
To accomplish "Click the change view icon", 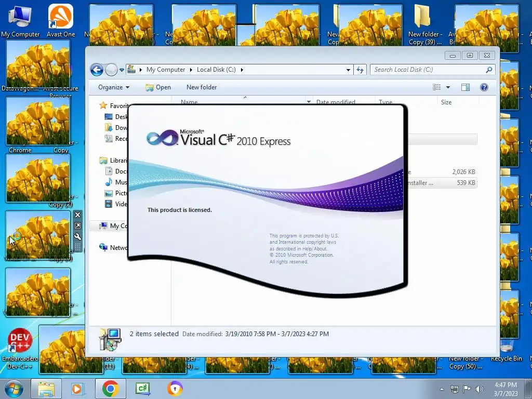I will point(436,87).
